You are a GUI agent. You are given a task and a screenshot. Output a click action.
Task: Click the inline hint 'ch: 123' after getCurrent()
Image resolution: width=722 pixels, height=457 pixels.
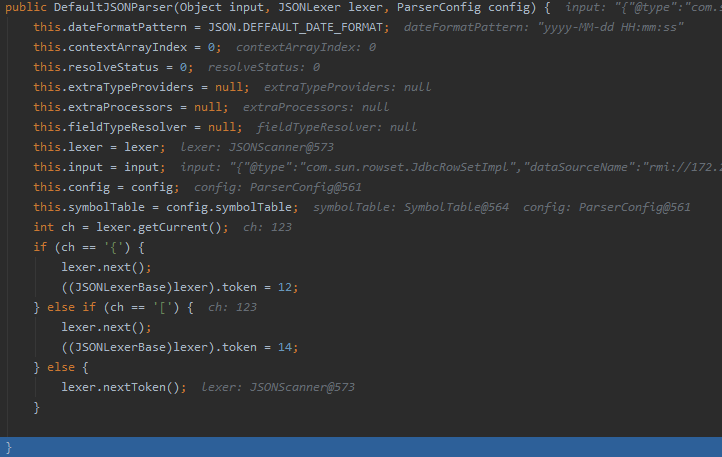pos(267,228)
